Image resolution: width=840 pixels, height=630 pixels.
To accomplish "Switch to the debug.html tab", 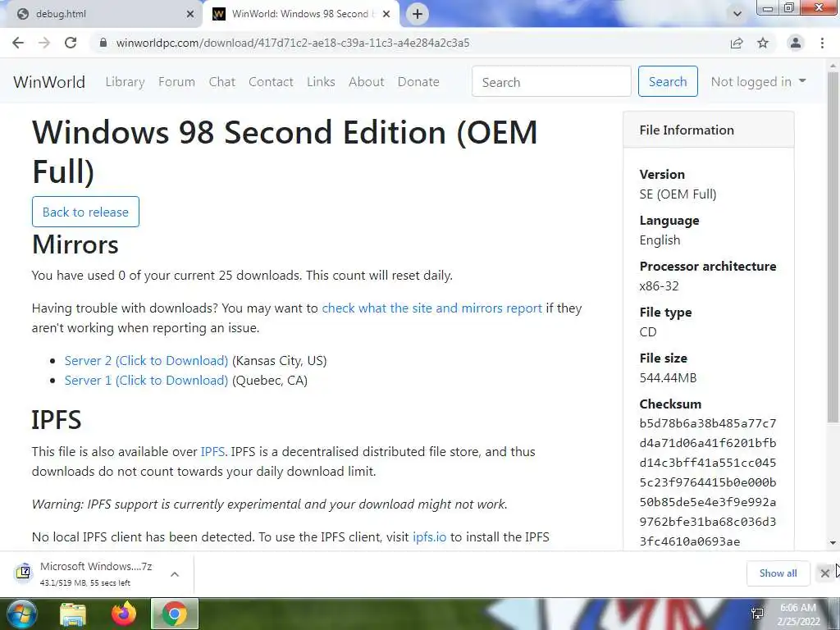I will point(102,14).
